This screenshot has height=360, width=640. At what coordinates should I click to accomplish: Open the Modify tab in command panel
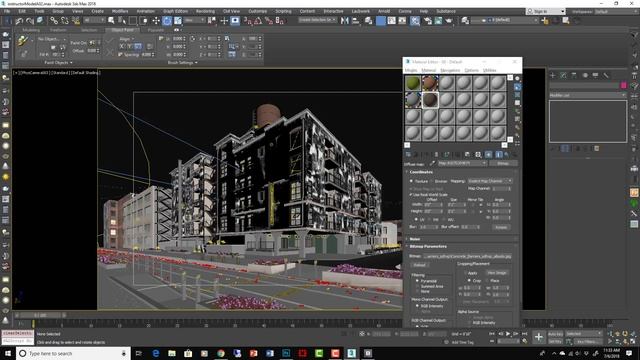(563, 76)
